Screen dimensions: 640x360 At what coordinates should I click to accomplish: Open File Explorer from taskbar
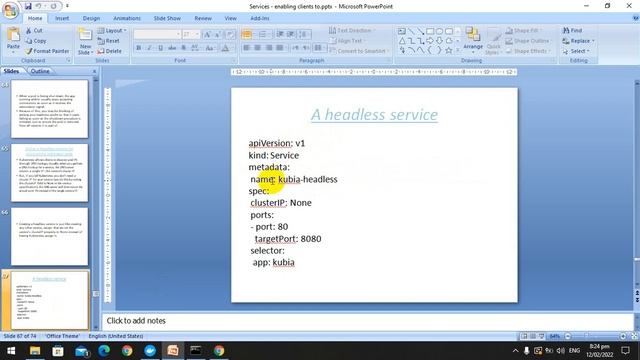[35, 351]
